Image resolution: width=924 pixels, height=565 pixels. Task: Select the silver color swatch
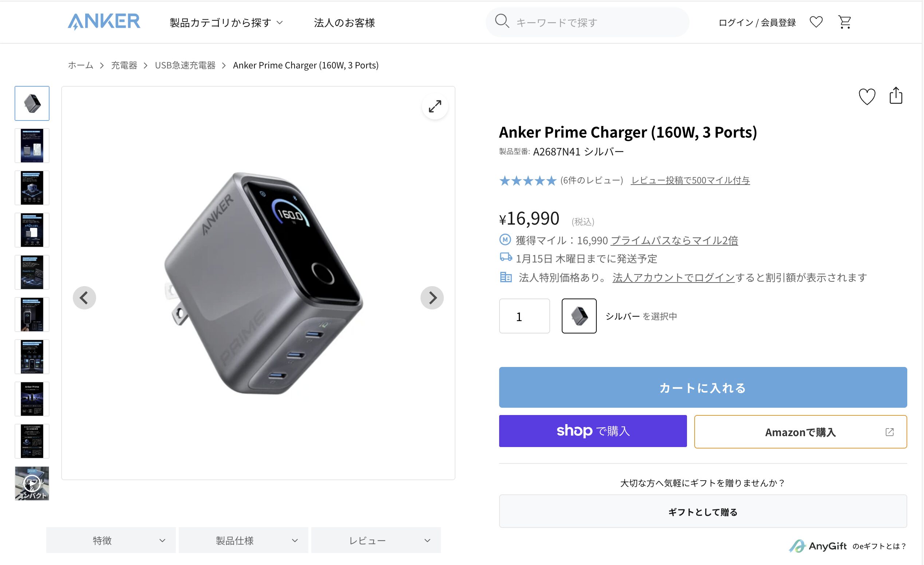point(579,316)
